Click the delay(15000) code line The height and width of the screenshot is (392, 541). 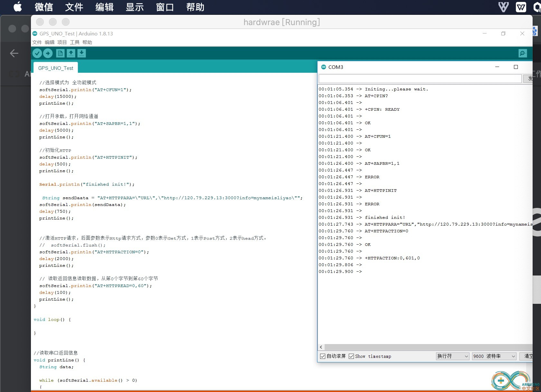pyautogui.click(x=58, y=97)
